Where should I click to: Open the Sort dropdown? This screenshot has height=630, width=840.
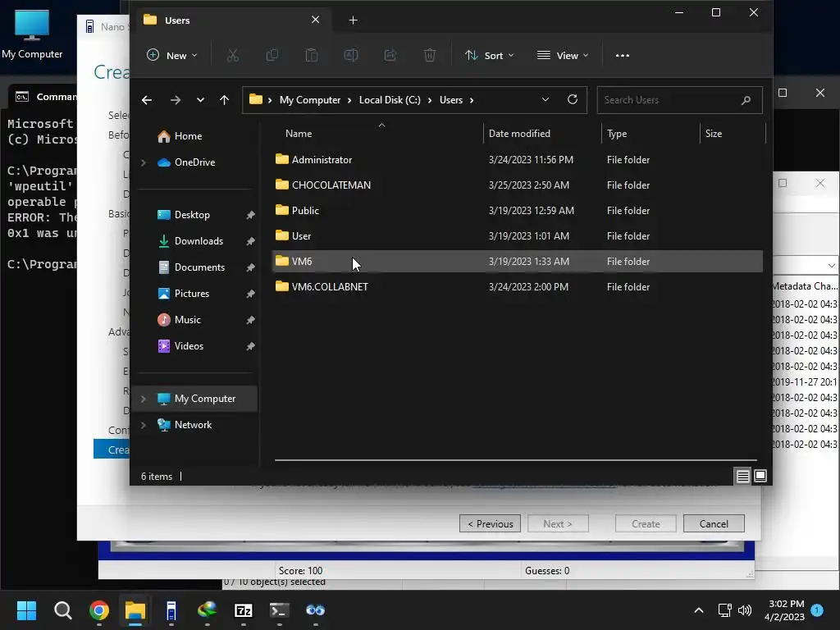click(489, 55)
